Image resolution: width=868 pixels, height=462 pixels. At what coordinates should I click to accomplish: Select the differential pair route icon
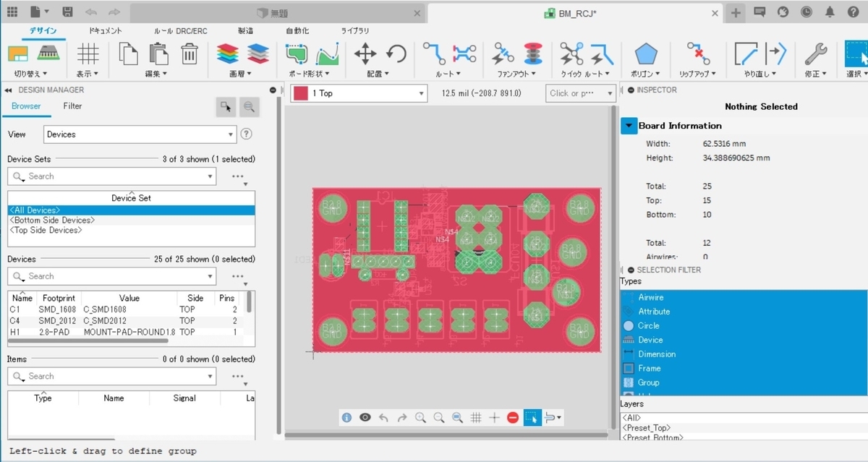[x=464, y=54]
